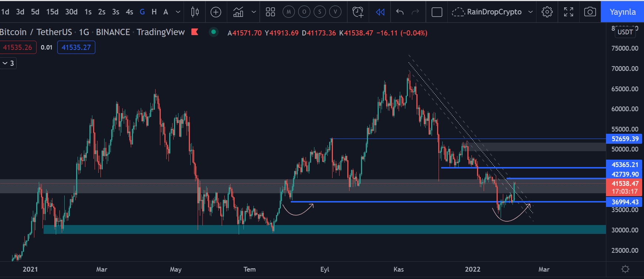This screenshot has height=279, width=644.
Task: Open indicator templates grid icon
Action: click(270, 12)
